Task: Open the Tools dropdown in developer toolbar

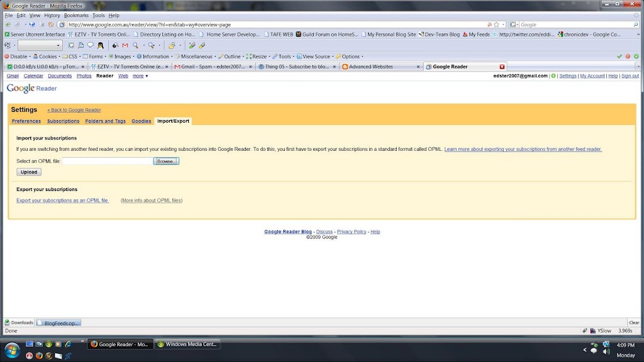Action: point(283,57)
